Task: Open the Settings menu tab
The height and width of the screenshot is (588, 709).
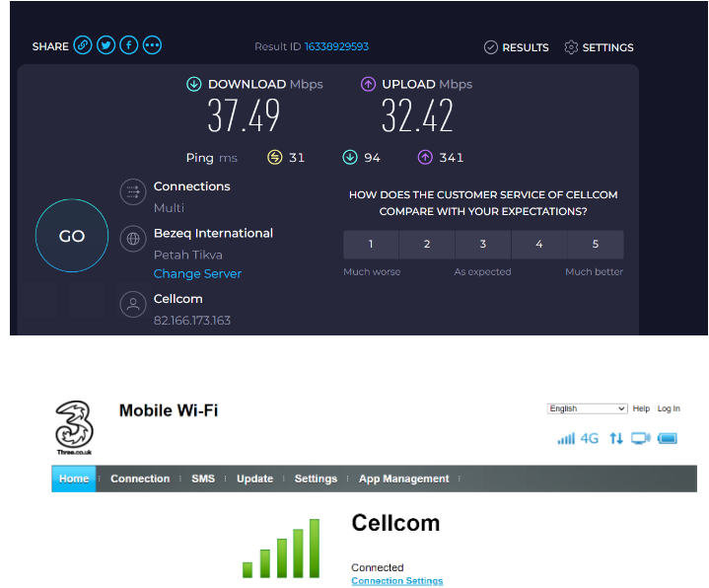Action: (316, 478)
